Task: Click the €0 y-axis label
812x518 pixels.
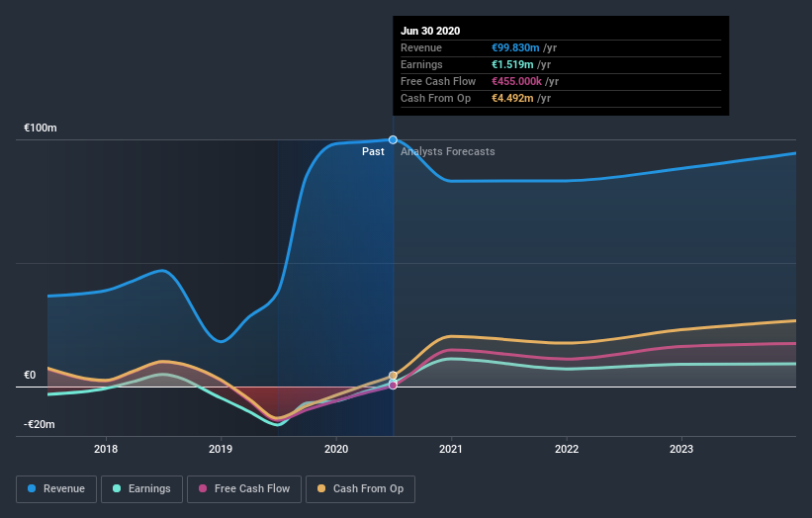Action: pos(30,376)
